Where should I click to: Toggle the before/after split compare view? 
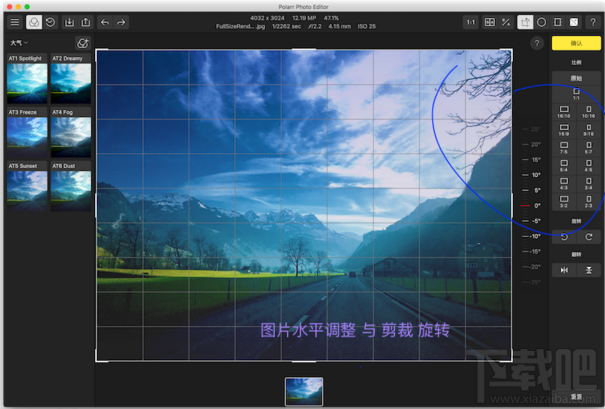point(490,22)
